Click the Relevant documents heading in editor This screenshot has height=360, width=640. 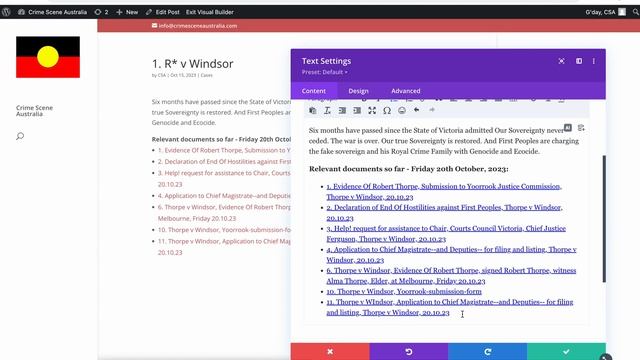(409, 169)
